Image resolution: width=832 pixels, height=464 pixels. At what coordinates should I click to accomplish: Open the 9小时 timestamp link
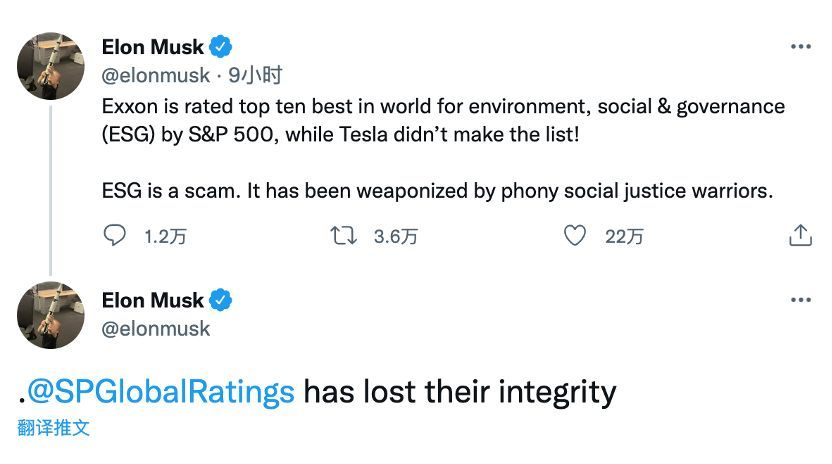(255, 75)
